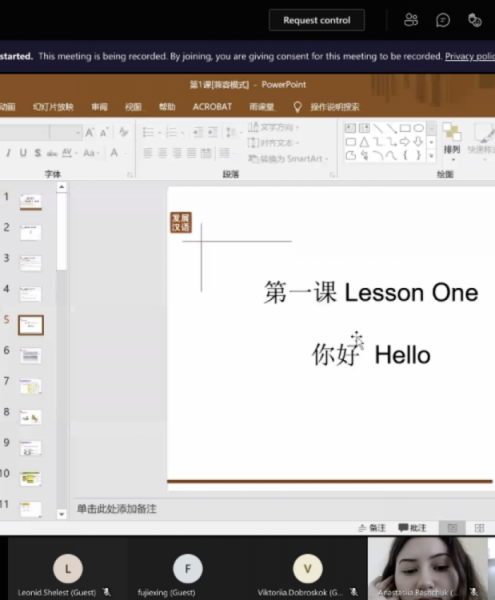Click the Request control button
Viewport: 495px width, 600px height.
(317, 20)
